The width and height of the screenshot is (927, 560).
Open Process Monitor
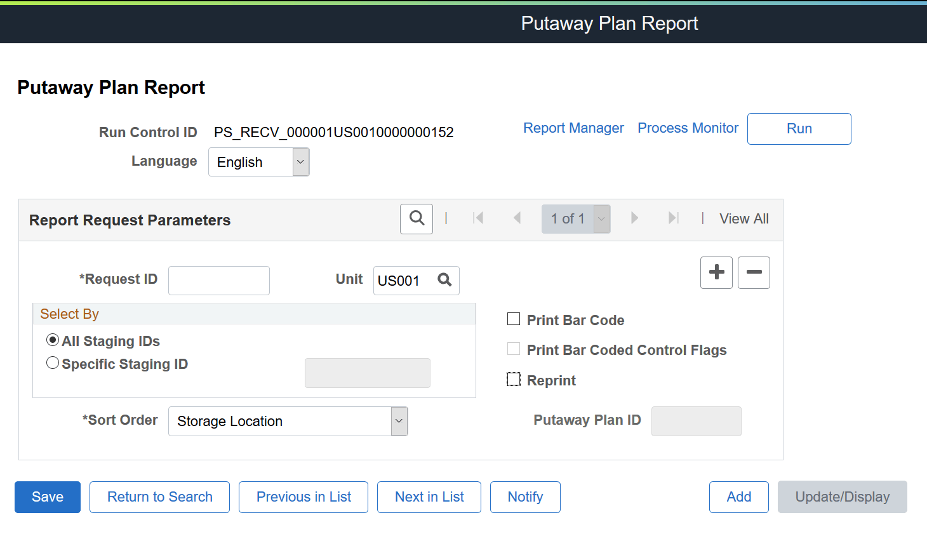point(688,128)
